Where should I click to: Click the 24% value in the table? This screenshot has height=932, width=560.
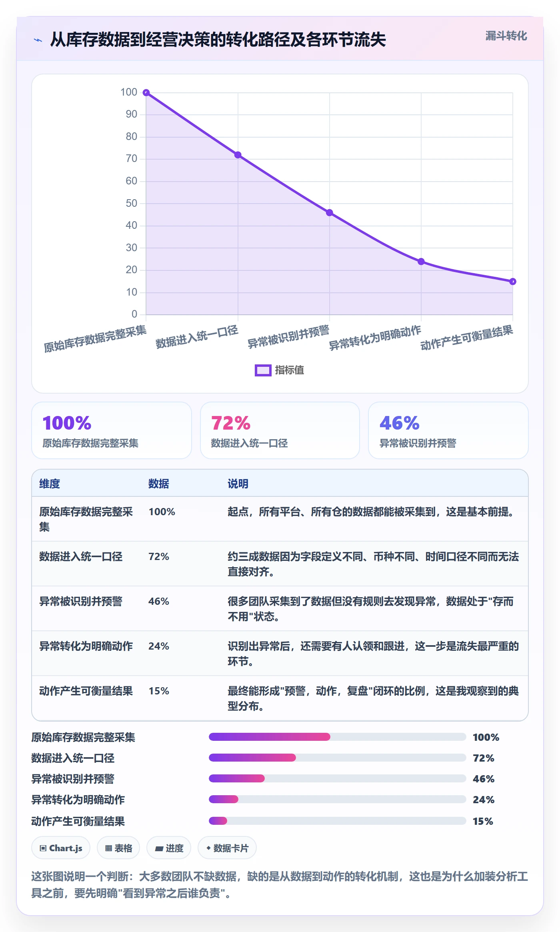(x=159, y=646)
